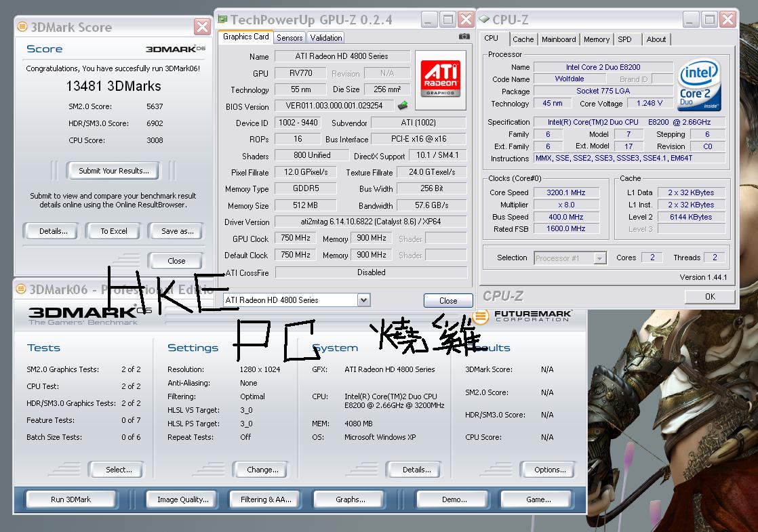Open the Cache tab in CPU-Z
This screenshot has width=758, height=532.
(x=523, y=39)
